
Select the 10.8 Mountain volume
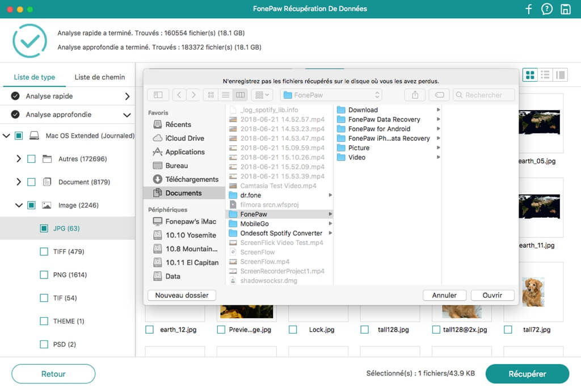click(186, 249)
